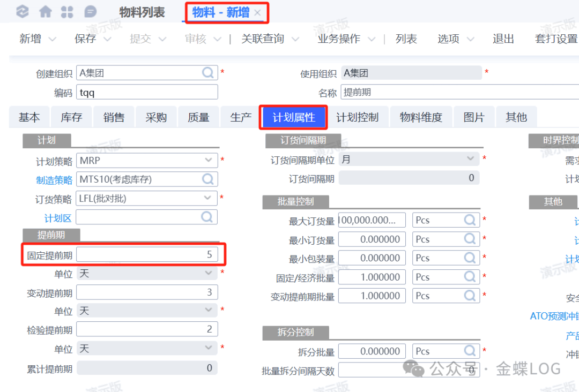Screen dimensions: 579x392
Task: Expand the 计划策略 MRP dropdown
Action: pyautogui.click(x=209, y=160)
